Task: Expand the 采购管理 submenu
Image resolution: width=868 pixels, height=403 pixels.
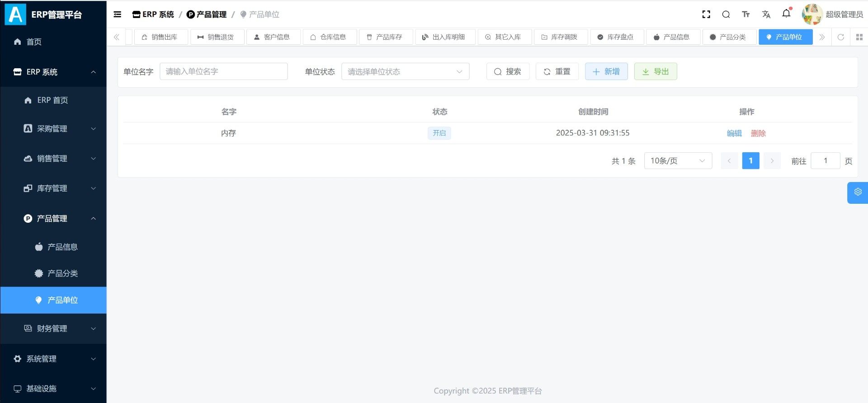Action: (53, 129)
